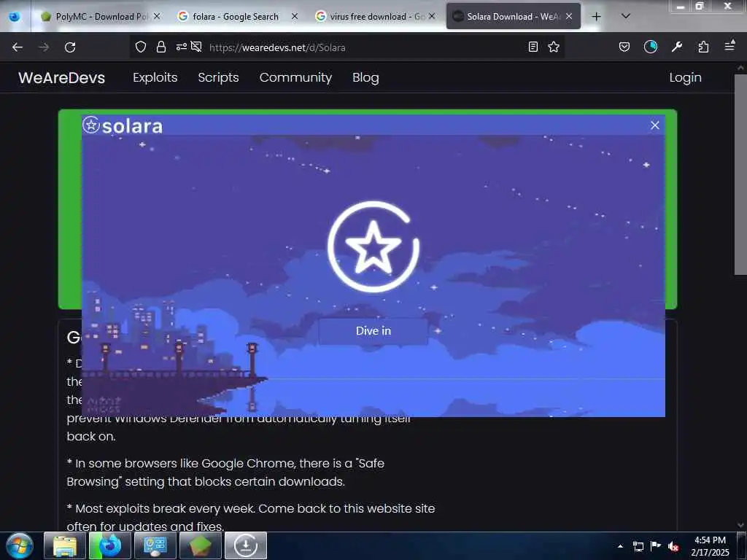The image size is (747, 560).
Task: Click the large glowing star circle emblem
Action: 373,246
